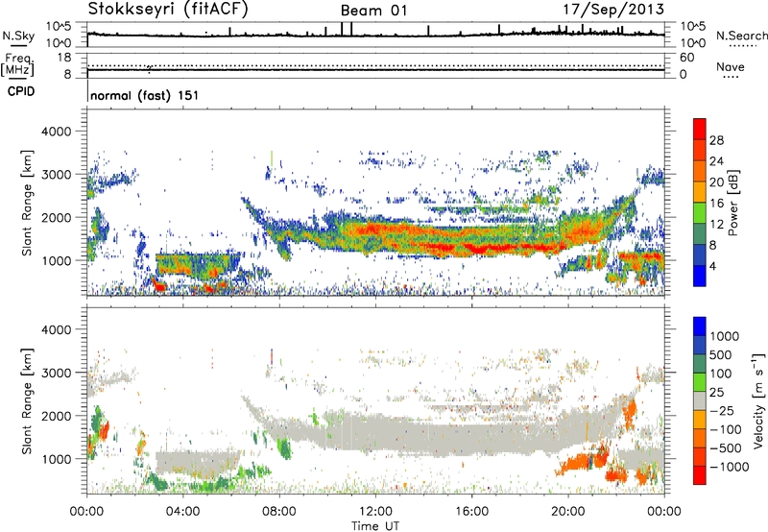
Task: Click the CPID row label
Action: tap(21, 91)
